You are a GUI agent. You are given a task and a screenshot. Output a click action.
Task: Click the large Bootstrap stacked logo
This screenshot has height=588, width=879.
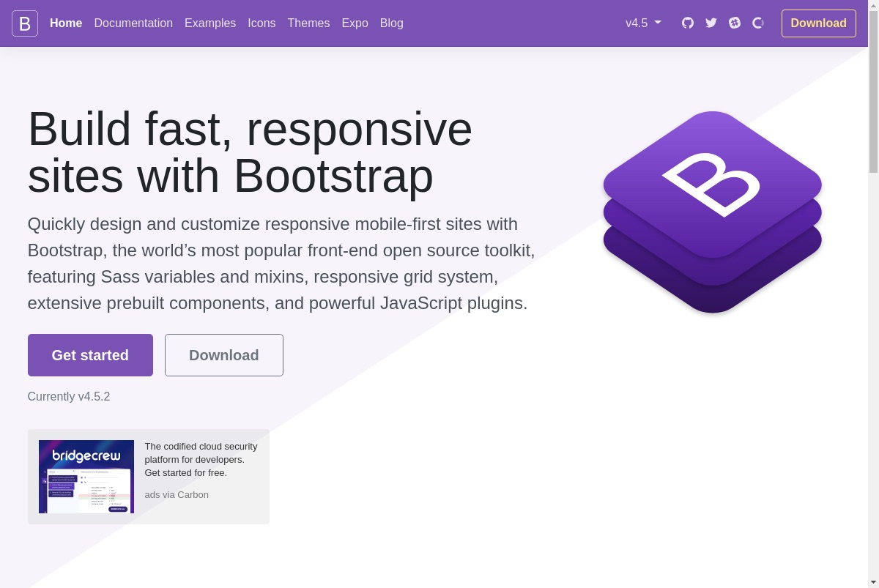[x=713, y=212]
